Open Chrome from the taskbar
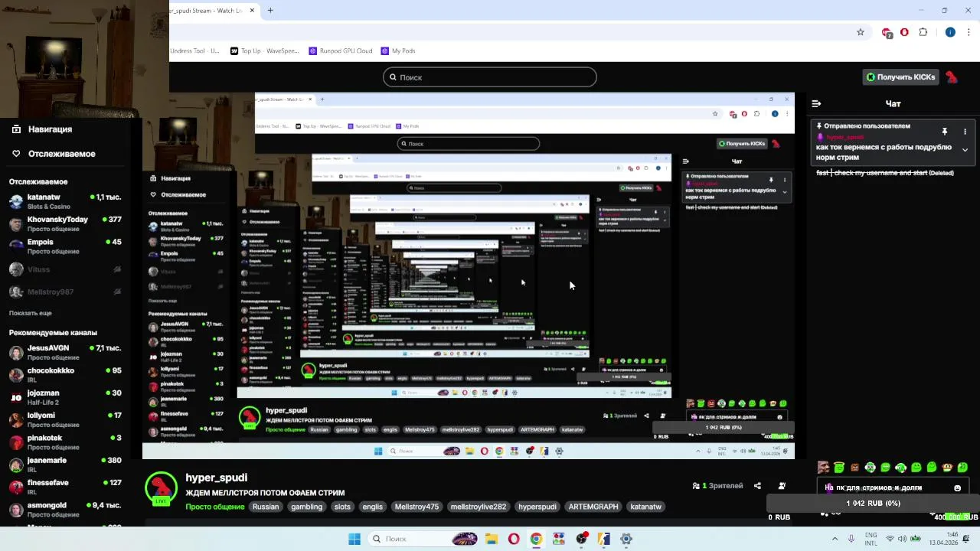Viewport: 980px width, 551px height. [536, 539]
